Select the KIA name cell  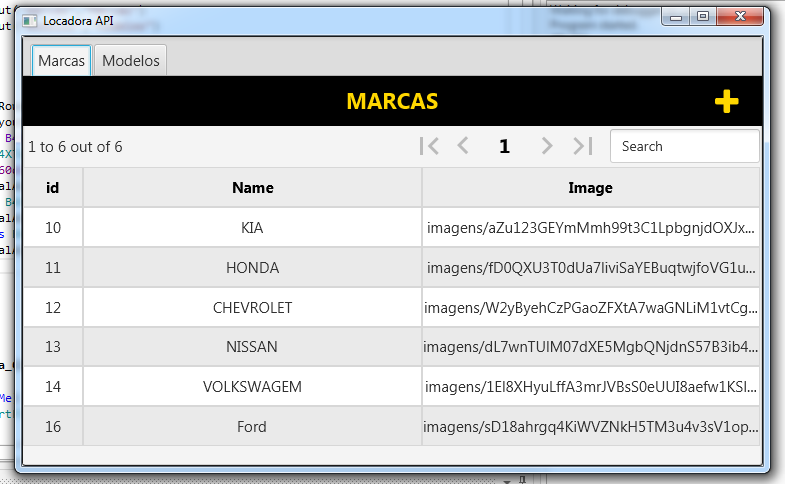(252, 228)
